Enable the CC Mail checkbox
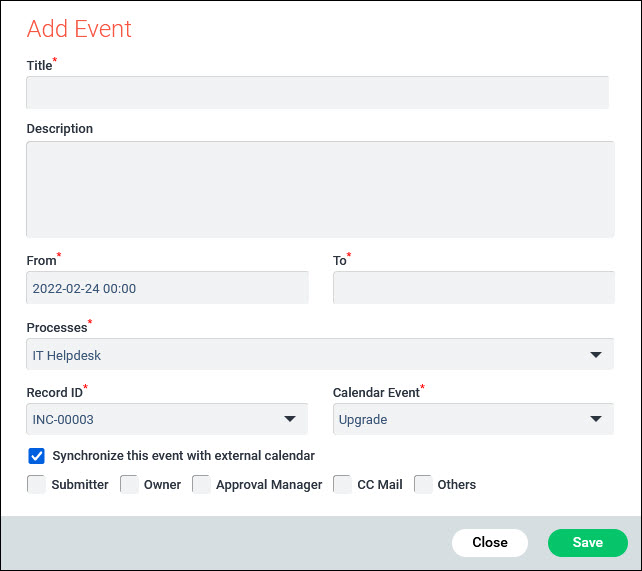The height and width of the screenshot is (571, 642). [x=342, y=485]
